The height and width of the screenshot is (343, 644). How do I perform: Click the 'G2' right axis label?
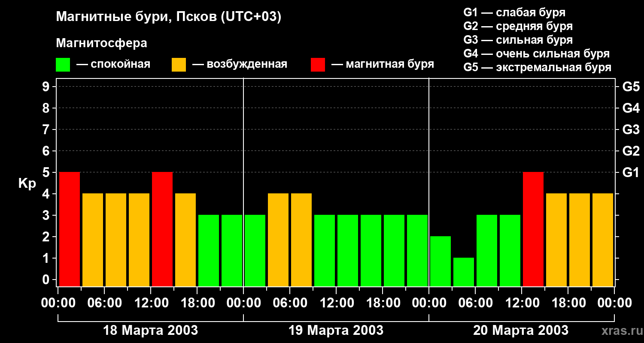[x=631, y=151]
